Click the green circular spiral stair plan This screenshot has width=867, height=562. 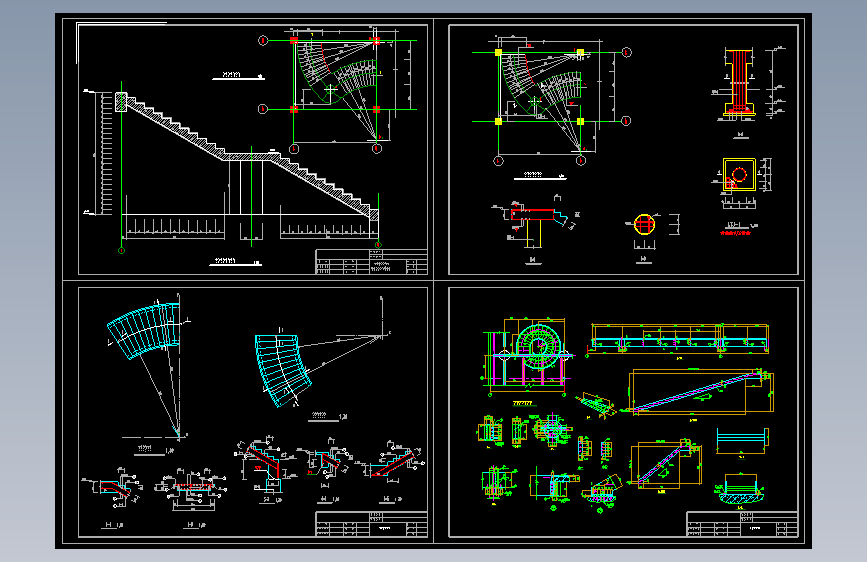click(537, 346)
